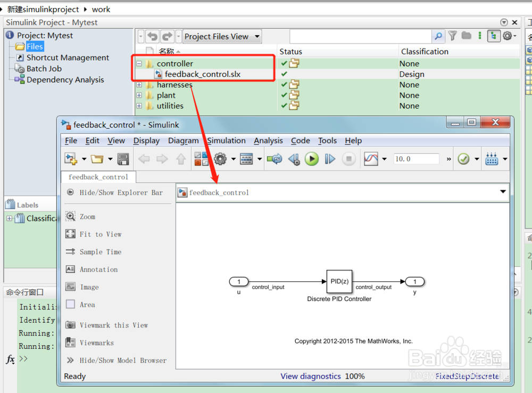Open the Simulation menu
This screenshot has height=393, width=532.
(226, 140)
